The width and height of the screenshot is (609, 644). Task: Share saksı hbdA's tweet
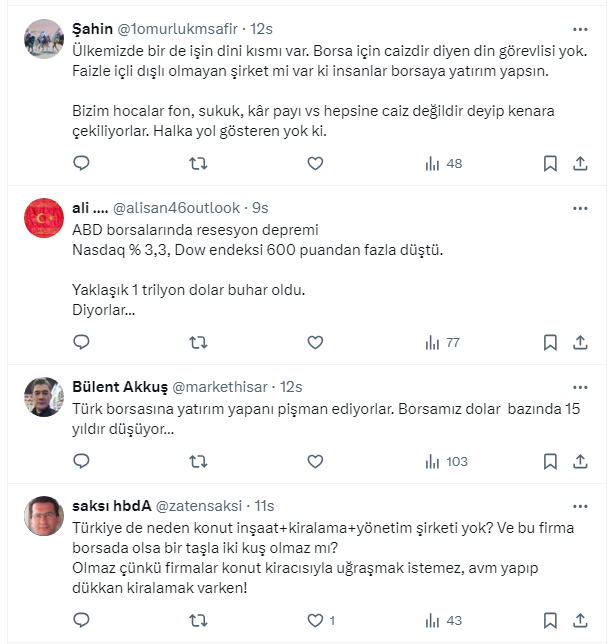point(580,620)
